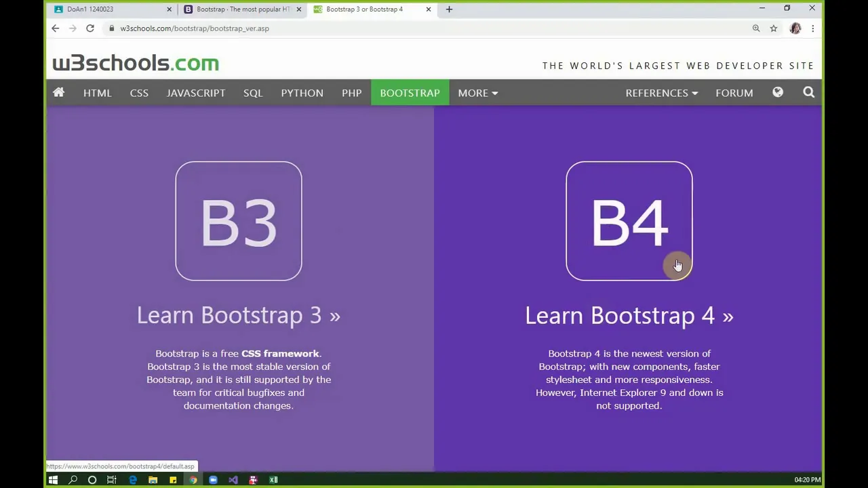Follow the Learn Bootstrap 4 link
This screenshot has height=488, width=868.
point(629,315)
